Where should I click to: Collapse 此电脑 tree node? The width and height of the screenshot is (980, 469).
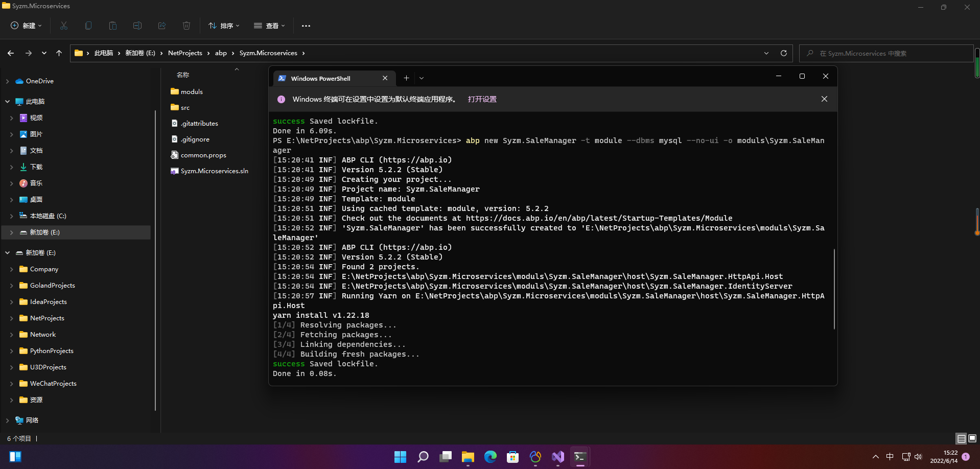tap(7, 102)
